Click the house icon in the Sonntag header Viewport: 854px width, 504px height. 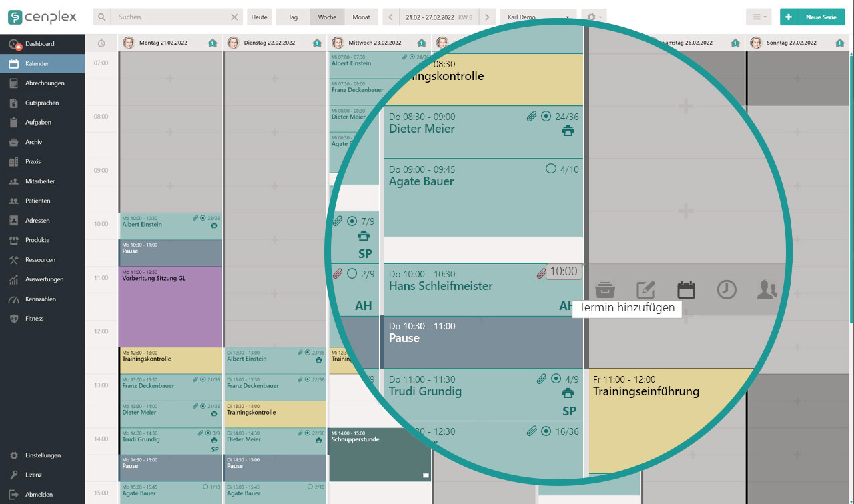pos(840,43)
